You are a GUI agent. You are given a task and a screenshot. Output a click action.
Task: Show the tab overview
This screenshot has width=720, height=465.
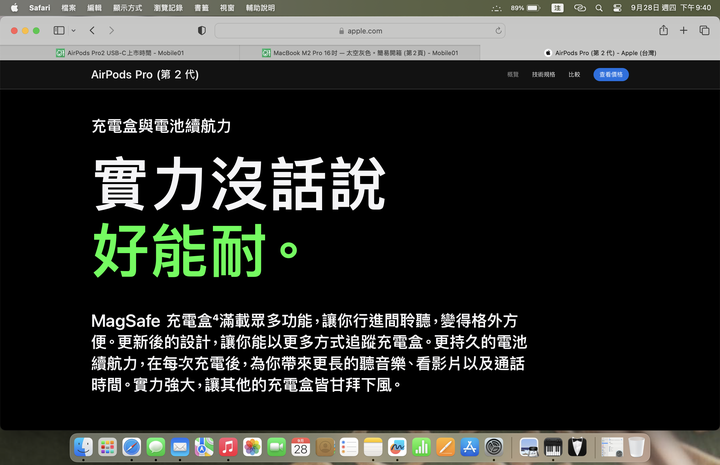[704, 30]
